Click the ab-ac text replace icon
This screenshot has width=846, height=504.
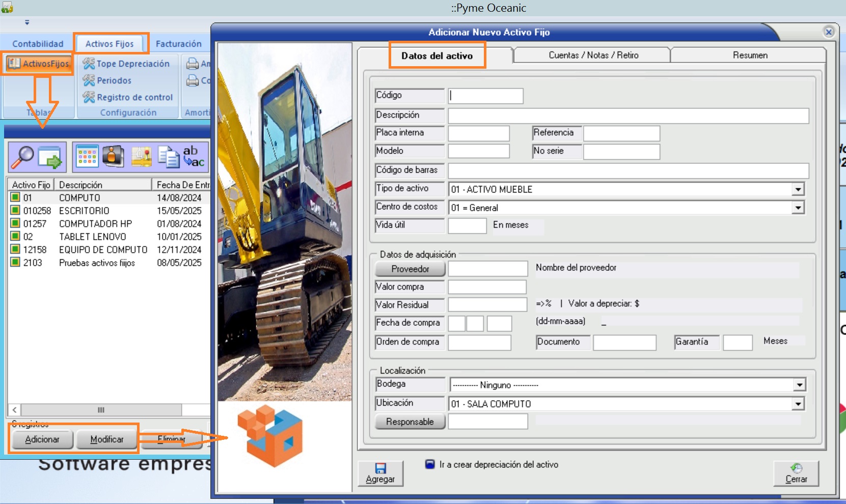point(194,156)
